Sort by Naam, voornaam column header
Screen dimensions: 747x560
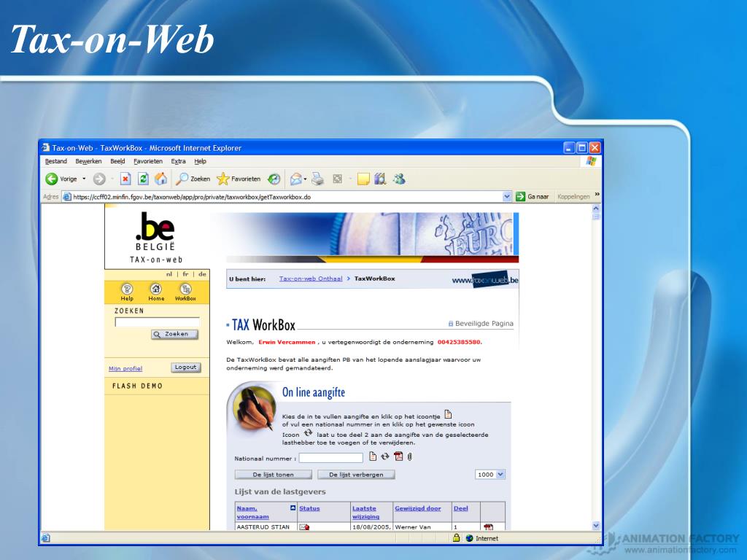[x=252, y=513]
